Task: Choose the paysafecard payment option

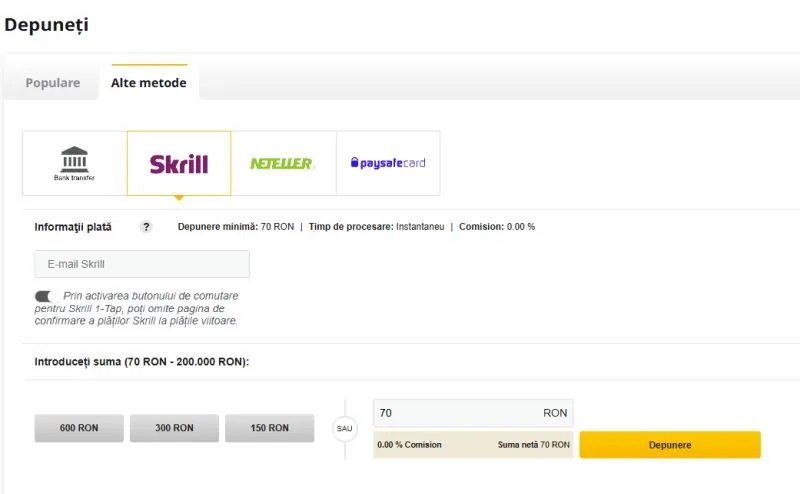Action: tap(388, 163)
